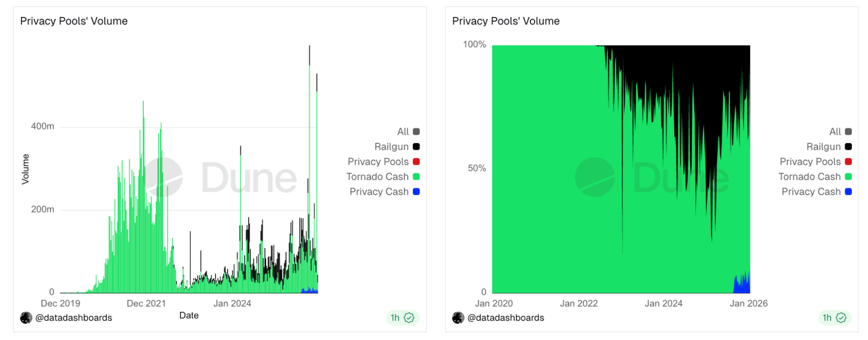Screen dimensions: 868x340
Task: Click the green Tornado Cash color swatch in the left legend
Action: tap(416, 177)
